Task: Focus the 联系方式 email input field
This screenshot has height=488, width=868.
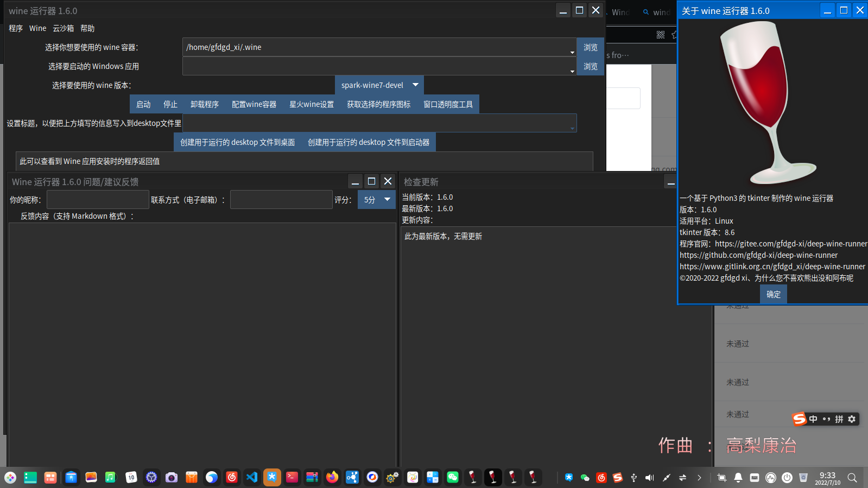Action: [x=281, y=200]
